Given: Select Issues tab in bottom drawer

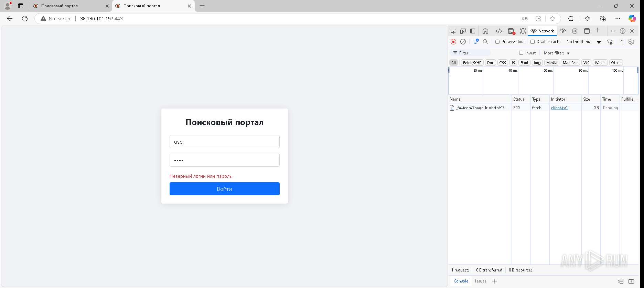Looking at the screenshot, I should pyautogui.click(x=481, y=281).
